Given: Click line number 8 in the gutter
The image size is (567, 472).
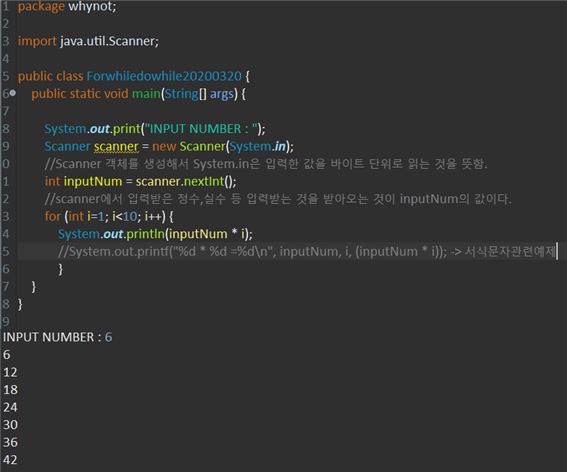Looking at the screenshot, I should tap(5, 129).
